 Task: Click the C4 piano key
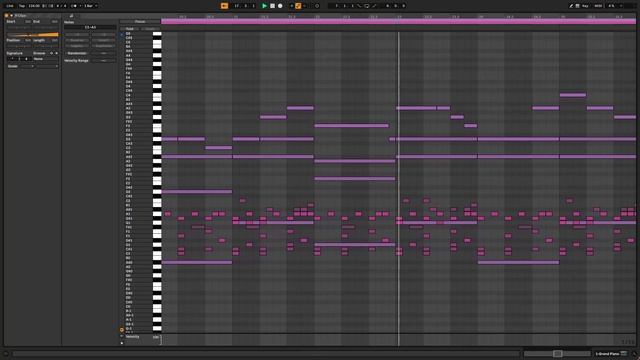tap(157, 95)
